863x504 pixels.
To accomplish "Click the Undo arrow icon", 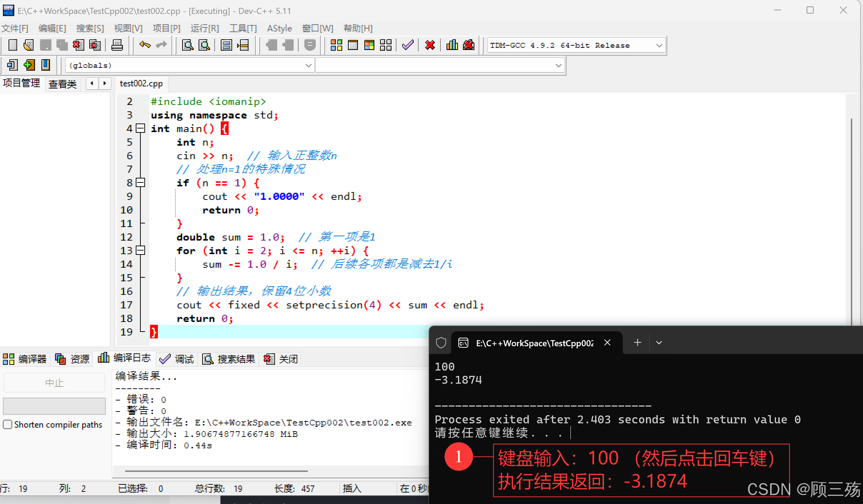I will [145, 45].
